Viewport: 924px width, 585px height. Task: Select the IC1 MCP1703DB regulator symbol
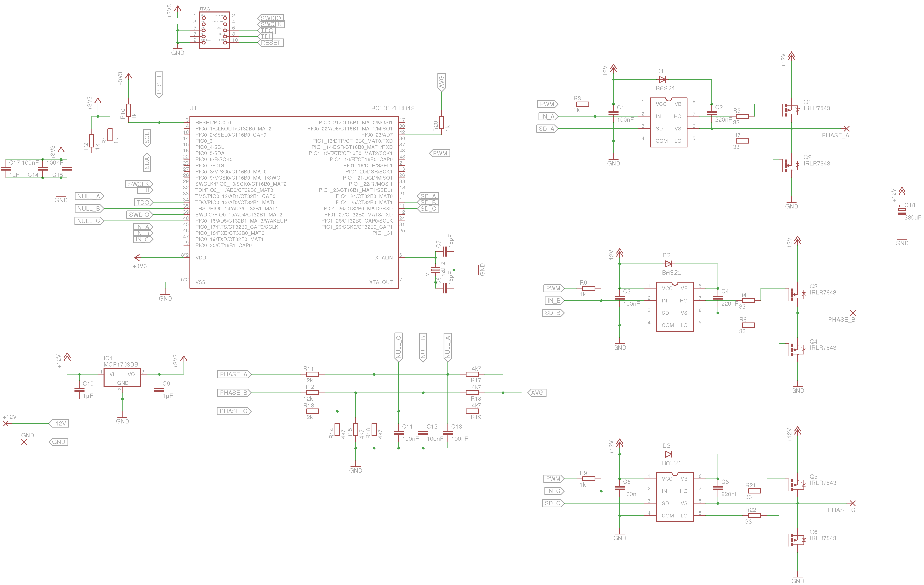[x=122, y=378]
